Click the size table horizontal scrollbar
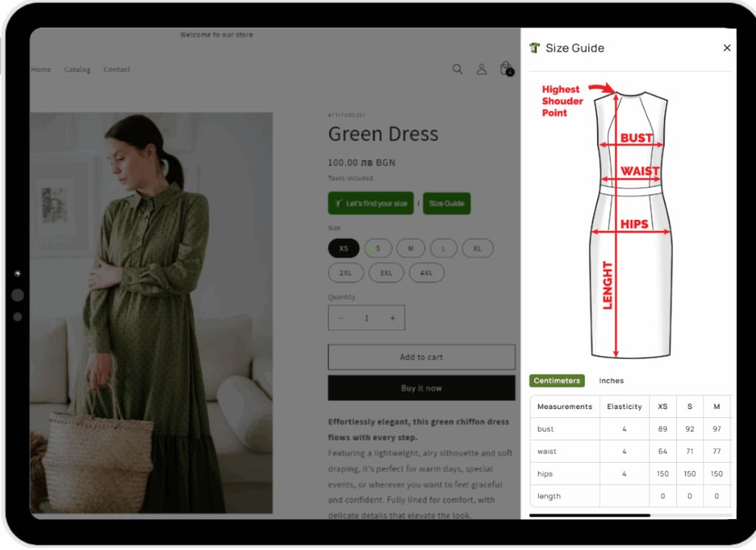The height and width of the screenshot is (550, 756). pos(589,515)
